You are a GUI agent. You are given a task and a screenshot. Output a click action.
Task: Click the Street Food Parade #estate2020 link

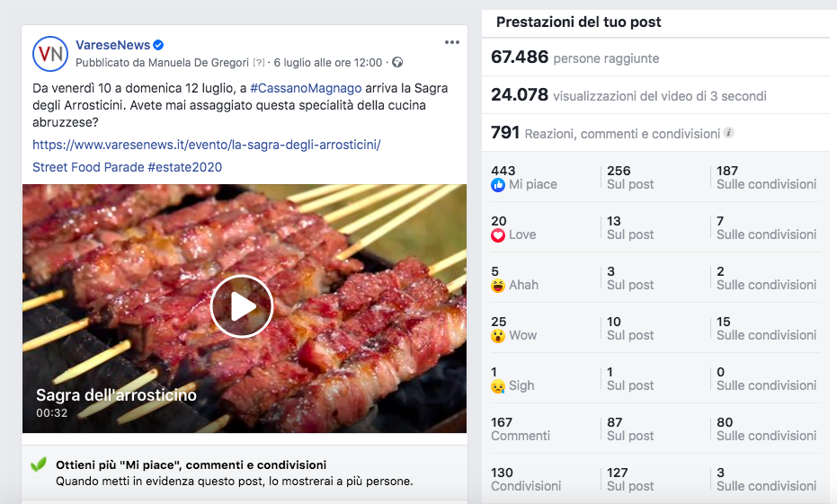point(127,167)
